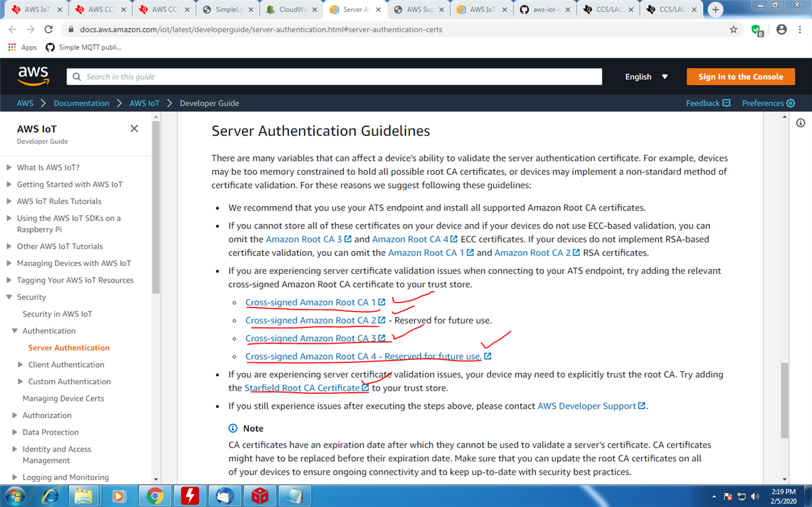Switch to the CloudWatch browser tab
Image resolution: width=812 pixels, height=507 pixels.
pos(290,9)
